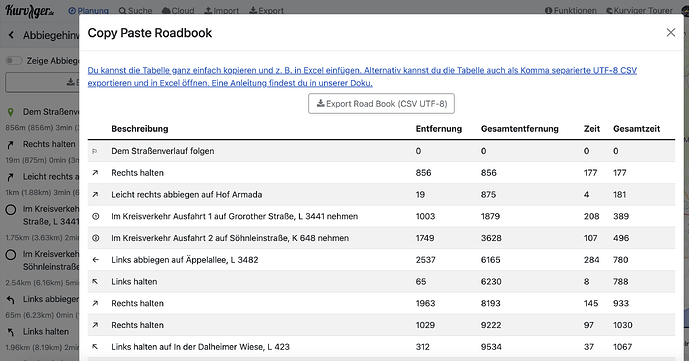Viewport: 689px width, 361px height.
Task: Click sidebar Leicht rechts arrow icon
Action: pos(11,177)
